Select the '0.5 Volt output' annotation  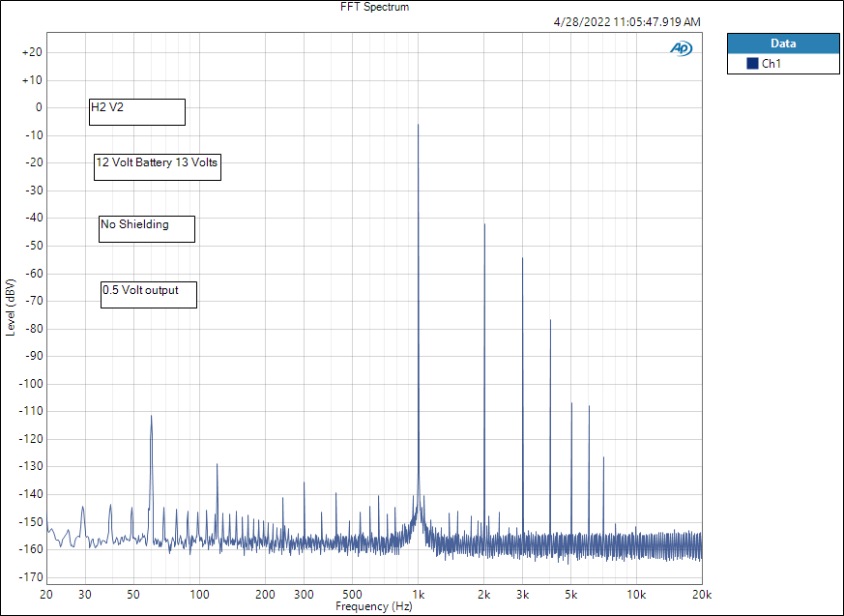pos(149,295)
